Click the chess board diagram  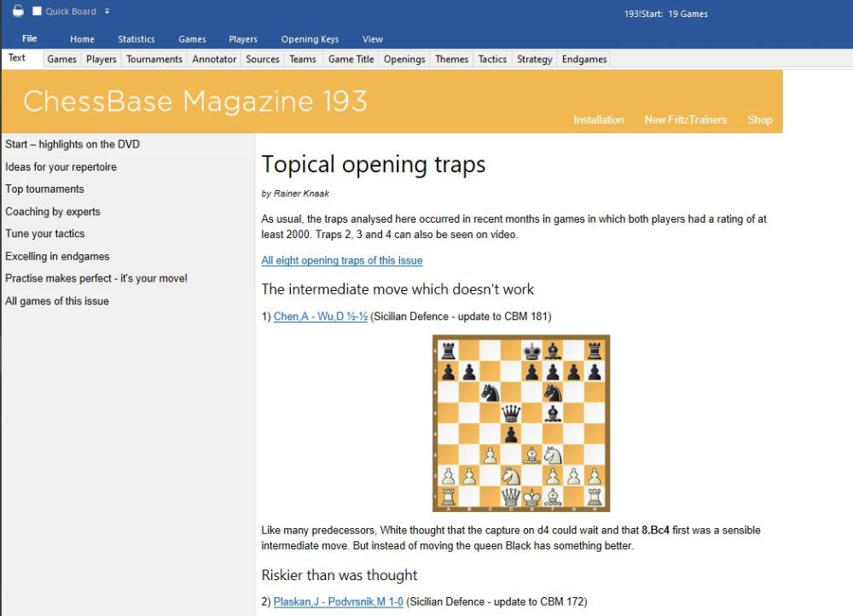tap(521, 423)
